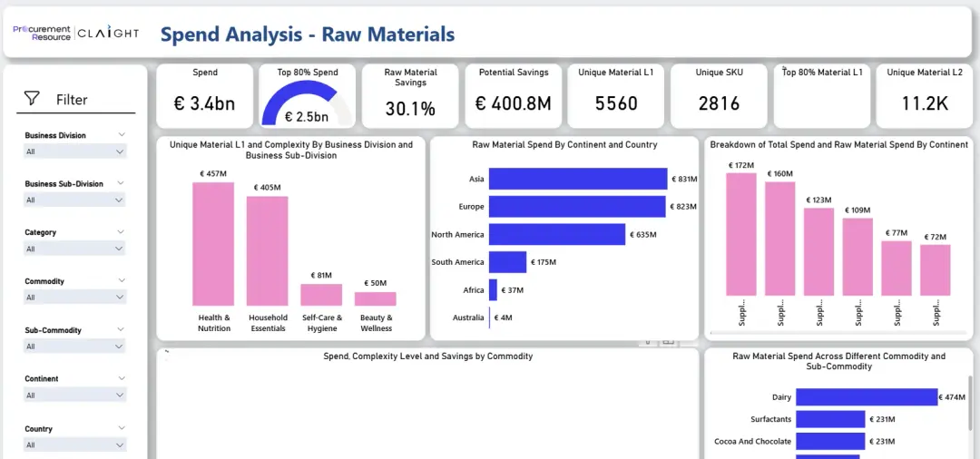The image size is (980, 459).
Task: Open the Category All dropdown
Action: 75,249
